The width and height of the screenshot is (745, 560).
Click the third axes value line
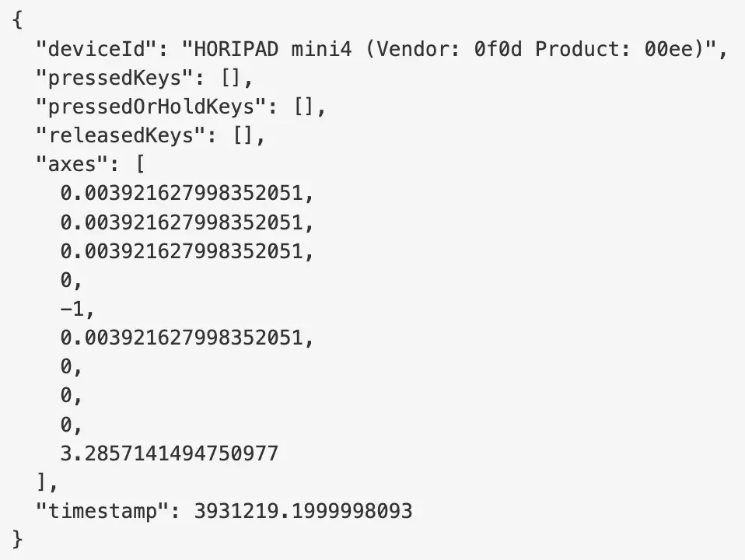tap(187, 251)
